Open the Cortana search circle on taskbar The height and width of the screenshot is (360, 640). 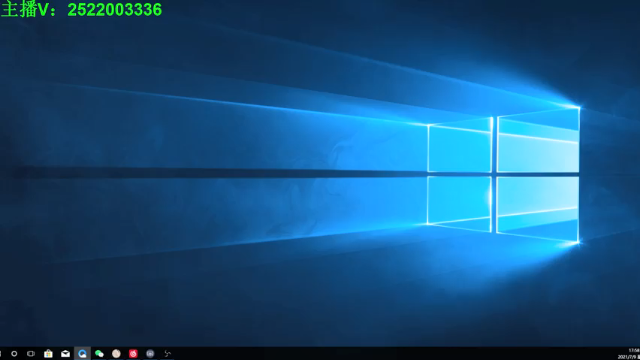pos(14,353)
